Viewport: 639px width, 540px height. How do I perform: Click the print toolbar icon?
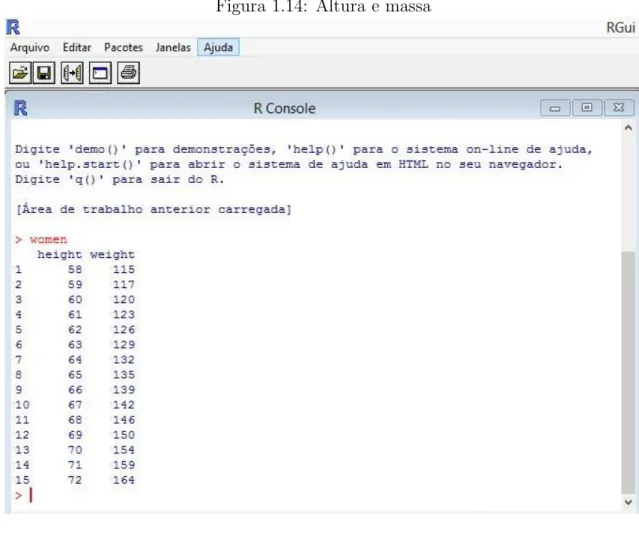(x=128, y=73)
